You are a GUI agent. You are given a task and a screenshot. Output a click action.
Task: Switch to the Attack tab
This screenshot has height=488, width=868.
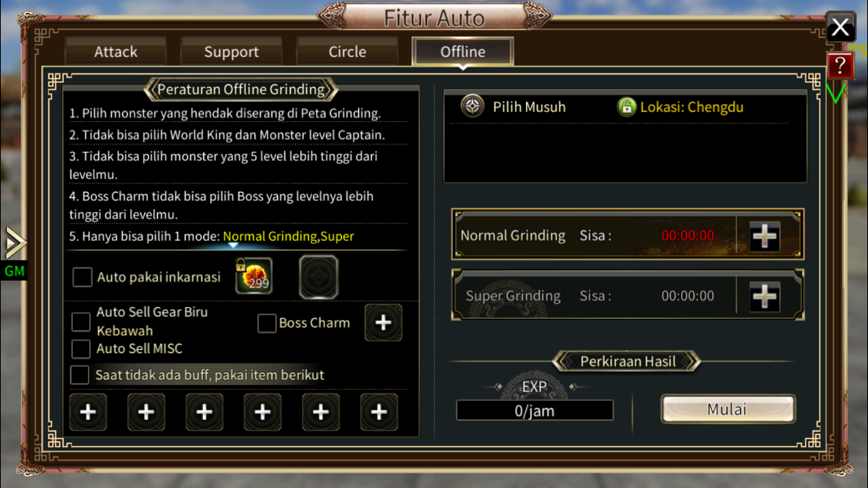[x=116, y=51]
